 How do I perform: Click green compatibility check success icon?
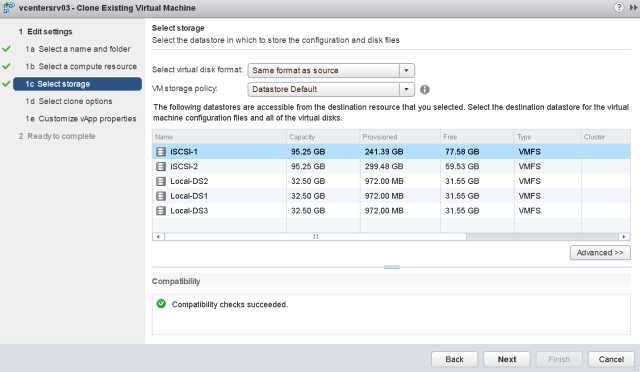[161, 304]
